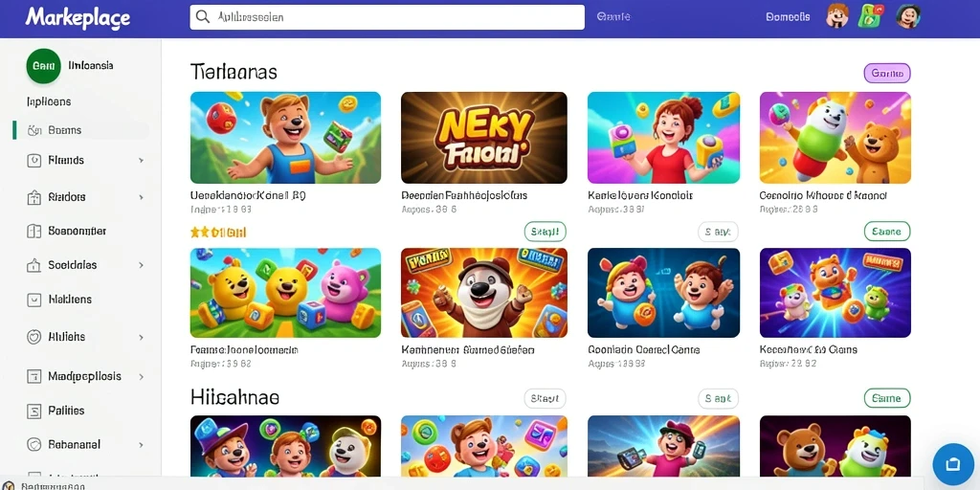The height and width of the screenshot is (490, 980).
Task: Click into the search input field
Action: coord(387,17)
